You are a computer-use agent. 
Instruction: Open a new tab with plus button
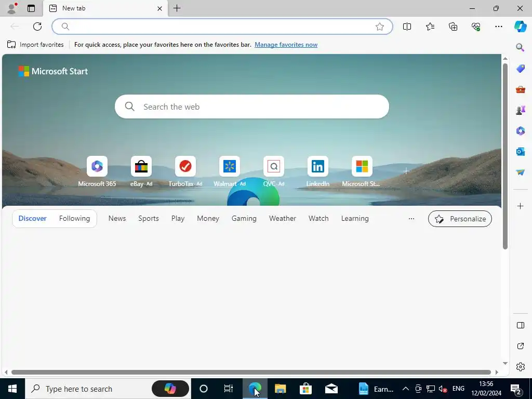[x=177, y=8]
